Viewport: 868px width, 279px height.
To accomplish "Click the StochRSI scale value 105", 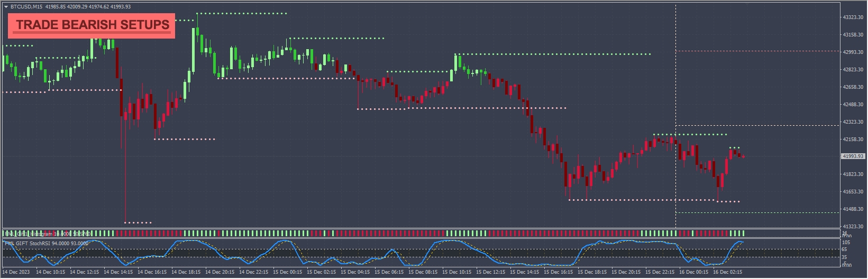I will click(x=845, y=243).
